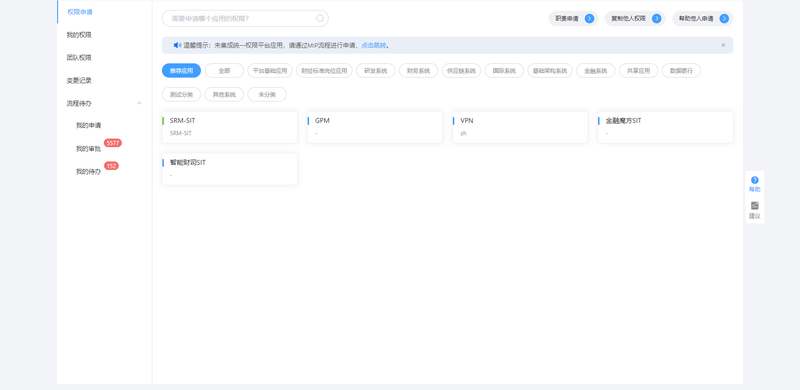800x390 pixels.
Task: Click the 点击跳转 link in notice
Action: coord(374,45)
